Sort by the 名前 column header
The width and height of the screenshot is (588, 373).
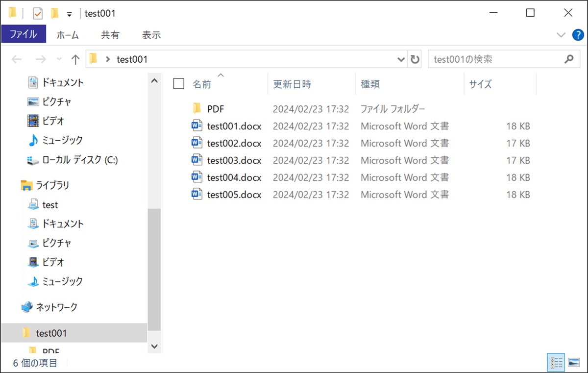point(201,84)
